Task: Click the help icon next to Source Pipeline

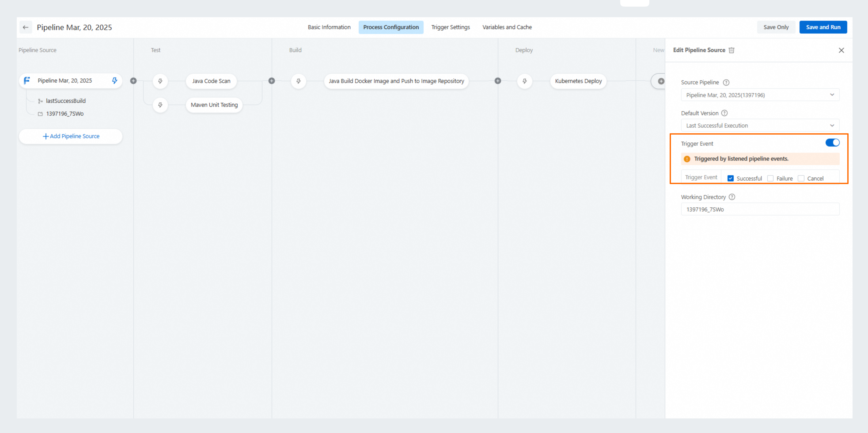Action: point(726,83)
